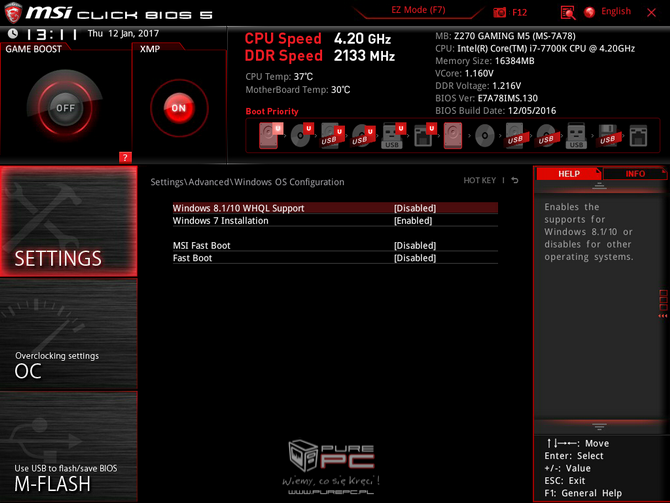Select the UEFI USB CD/DVD boot icon
Image resolution: width=670 pixels, height=503 pixels.
(x=362, y=135)
